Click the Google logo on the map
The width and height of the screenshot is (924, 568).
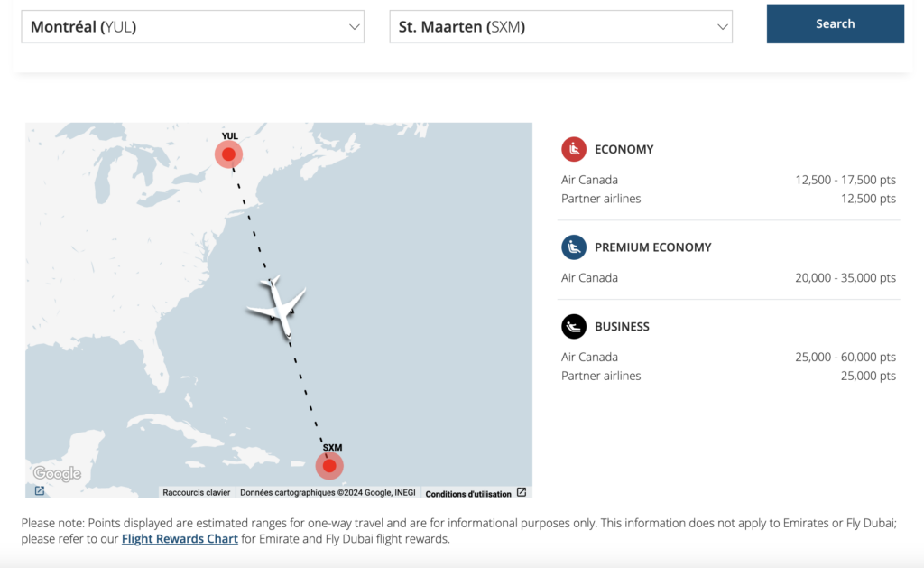57,473
